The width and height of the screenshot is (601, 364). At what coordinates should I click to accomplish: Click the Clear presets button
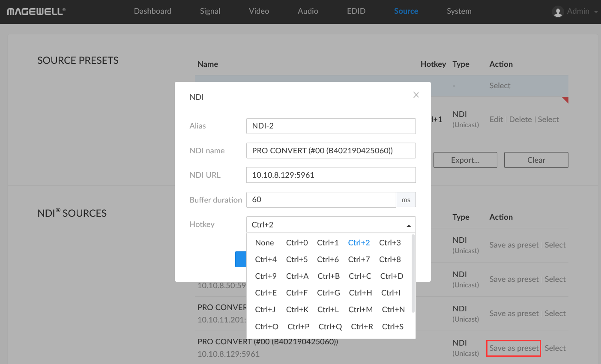click(x=536, y=160)
